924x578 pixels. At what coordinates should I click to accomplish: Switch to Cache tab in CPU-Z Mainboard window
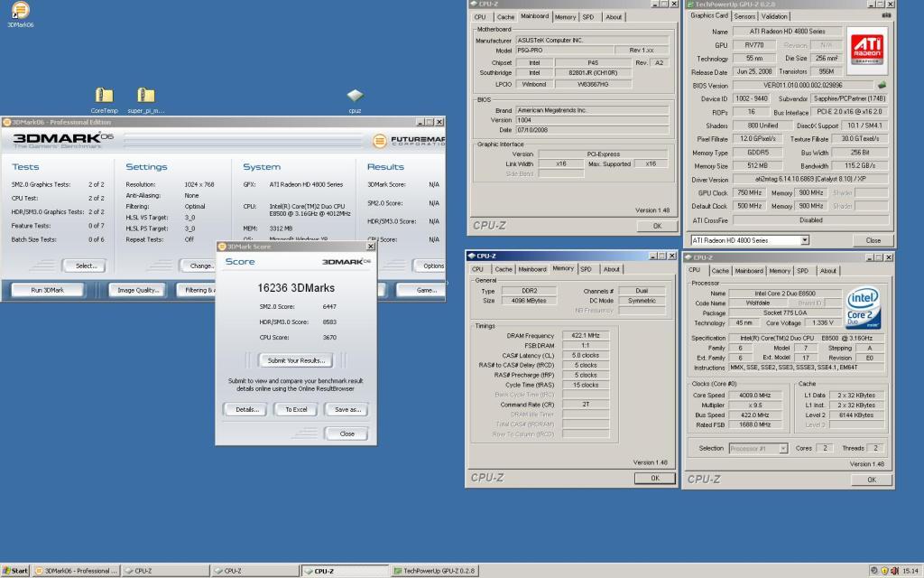[x=505, y=17]
